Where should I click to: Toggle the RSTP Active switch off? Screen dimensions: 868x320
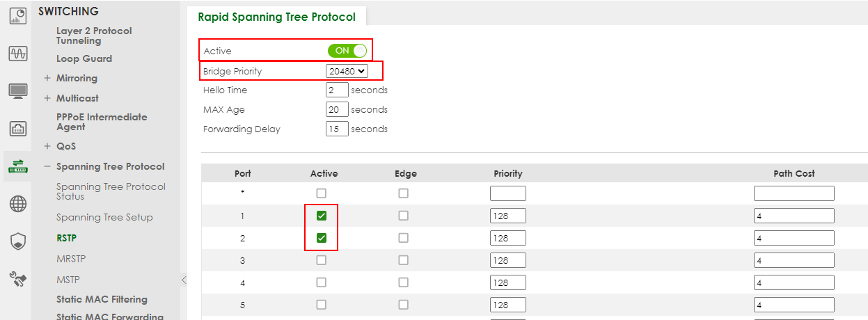(x=347, y=51)
